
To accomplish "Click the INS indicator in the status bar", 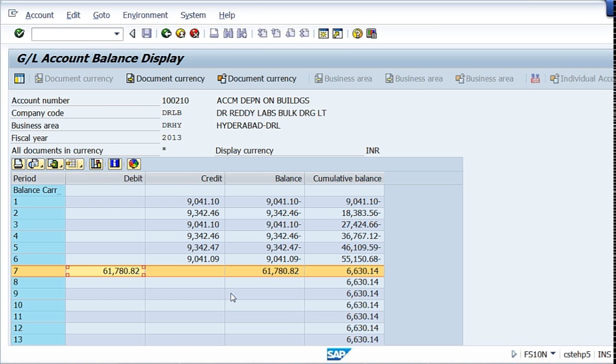I will pos(604,354).
